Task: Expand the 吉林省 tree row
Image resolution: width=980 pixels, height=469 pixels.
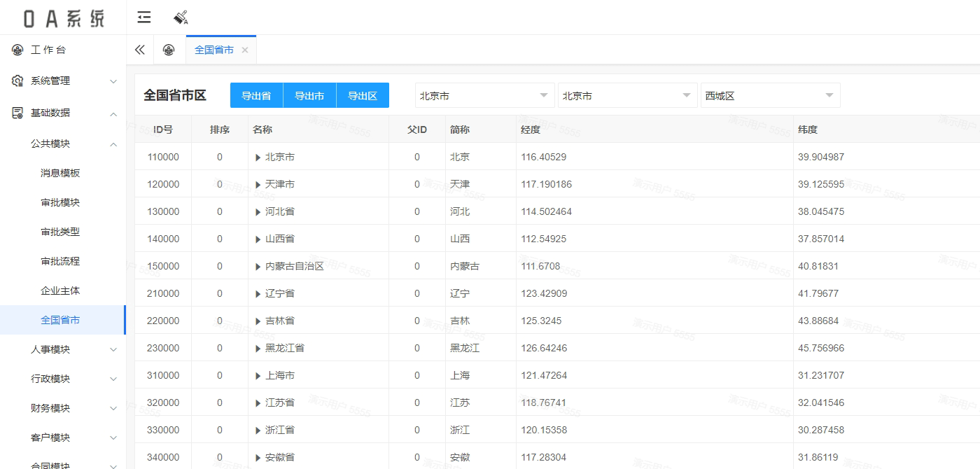Action: pyautogui.click(x=258, y=321)
